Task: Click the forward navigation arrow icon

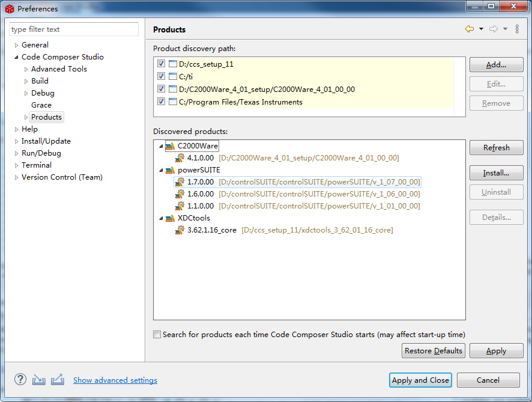Action: point(494,29)
